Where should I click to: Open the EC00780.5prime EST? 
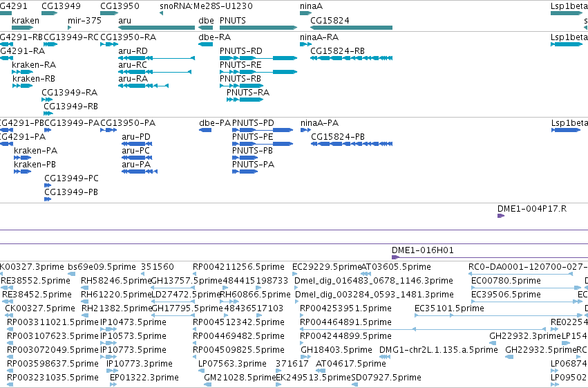pos(526,288)
